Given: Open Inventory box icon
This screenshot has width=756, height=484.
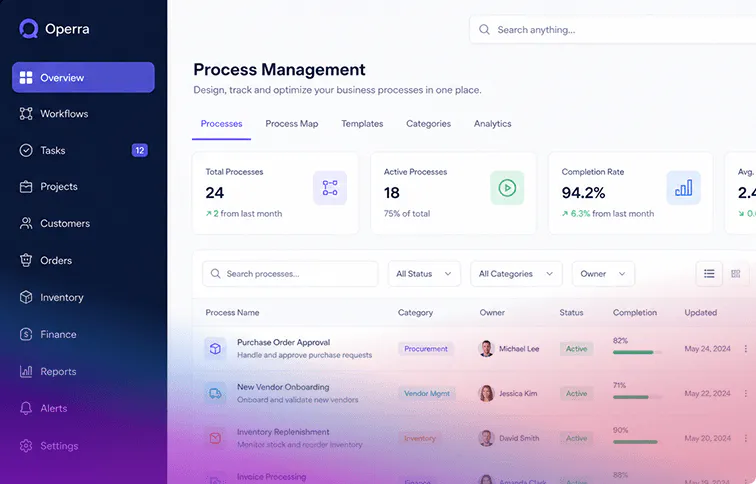Looking at the screenshot, I should pos(26,297).
